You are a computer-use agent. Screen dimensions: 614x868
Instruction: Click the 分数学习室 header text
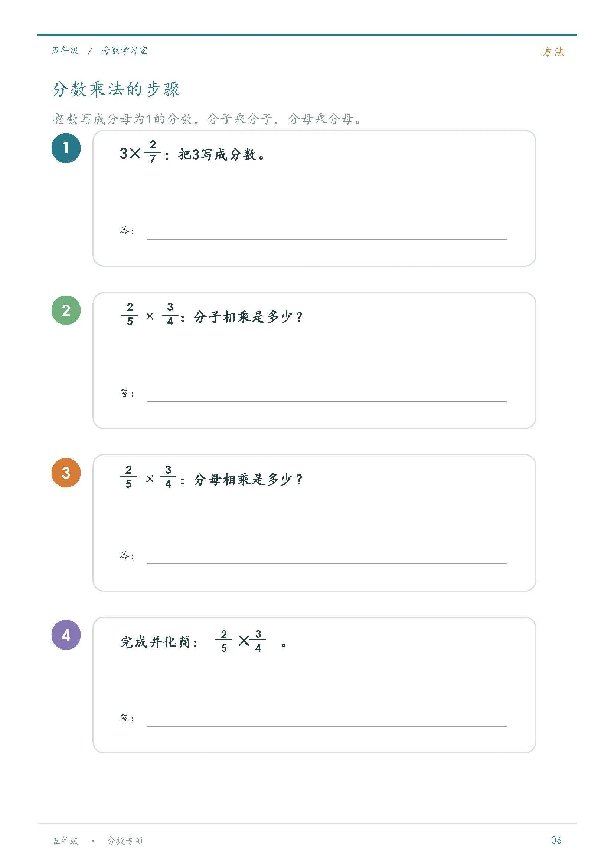(124, 51)
